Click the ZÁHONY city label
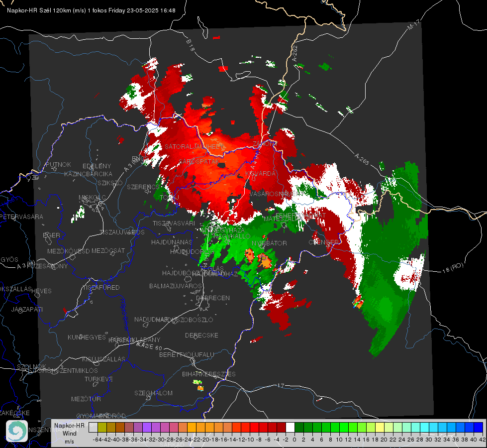 (x=265, y=144)
